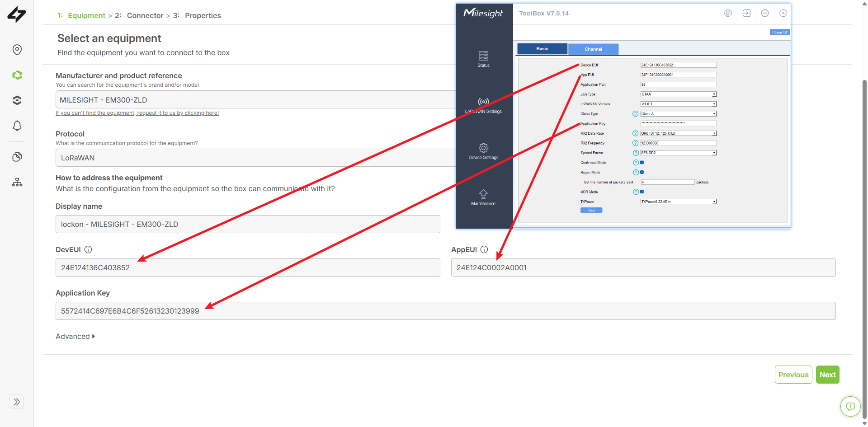The width and height of the screenshot is (868, 427).
Task: Click the Previous button
Action: point(793,375)
